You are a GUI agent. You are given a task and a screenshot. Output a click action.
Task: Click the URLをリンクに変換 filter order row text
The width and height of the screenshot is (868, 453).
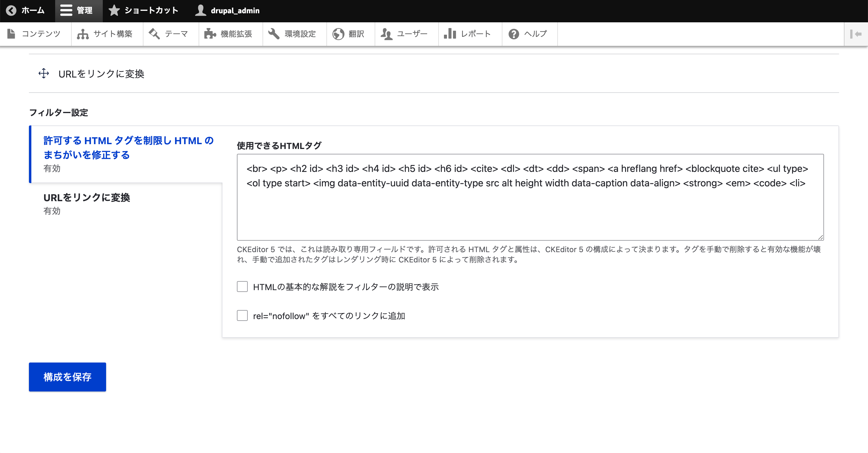[101, 74]
